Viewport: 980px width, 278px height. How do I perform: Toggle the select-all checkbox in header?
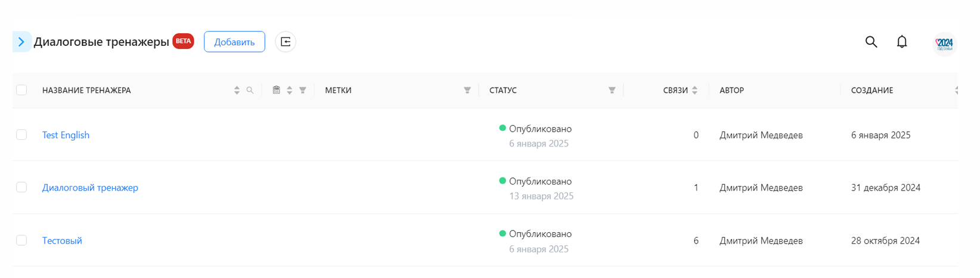(x=21, y=90)
